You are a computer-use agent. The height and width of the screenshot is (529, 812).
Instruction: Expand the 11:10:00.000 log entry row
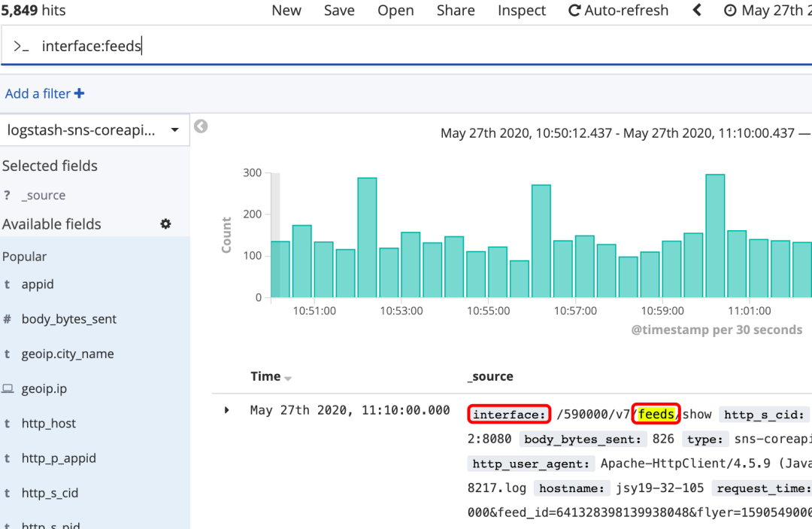click(x=227, y=411)
